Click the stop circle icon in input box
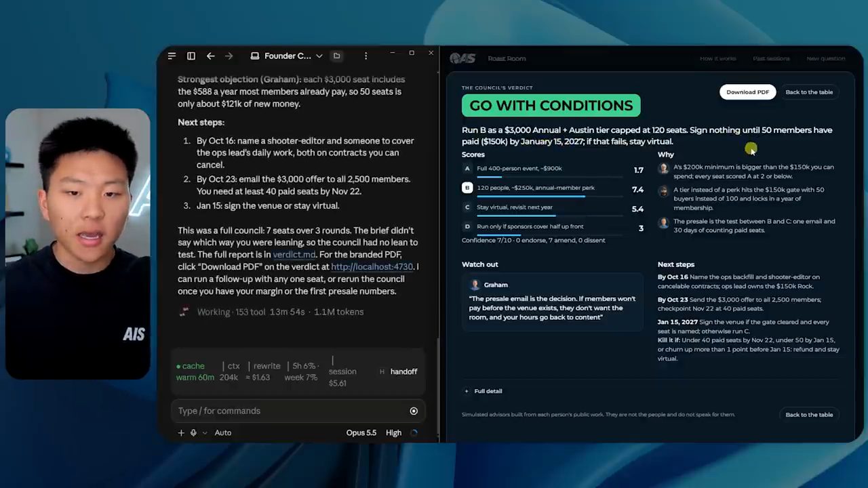Viewport: 868px width, 488px height. (414, 411)
